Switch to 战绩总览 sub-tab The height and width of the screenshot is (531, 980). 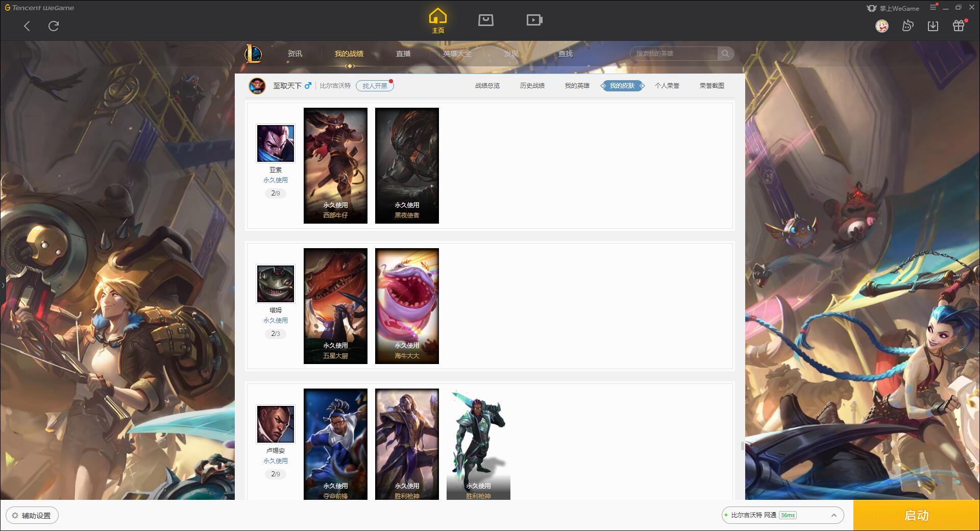click(487, 86)
